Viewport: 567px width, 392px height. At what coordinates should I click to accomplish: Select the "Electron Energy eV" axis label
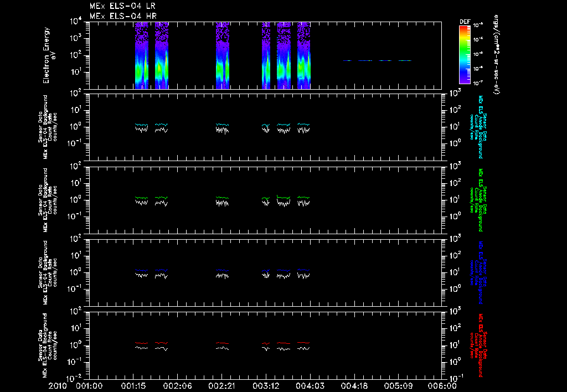[x=49, y=55]
